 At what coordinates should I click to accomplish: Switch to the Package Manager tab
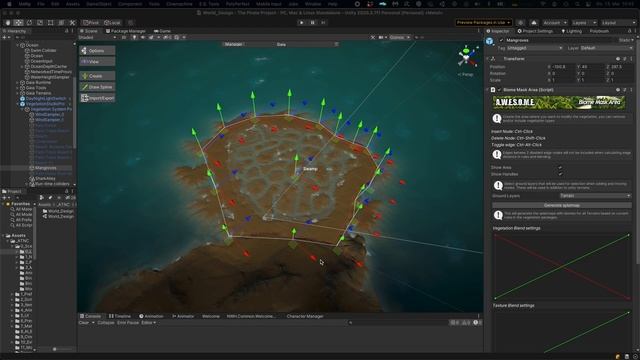tap(126, 31)
